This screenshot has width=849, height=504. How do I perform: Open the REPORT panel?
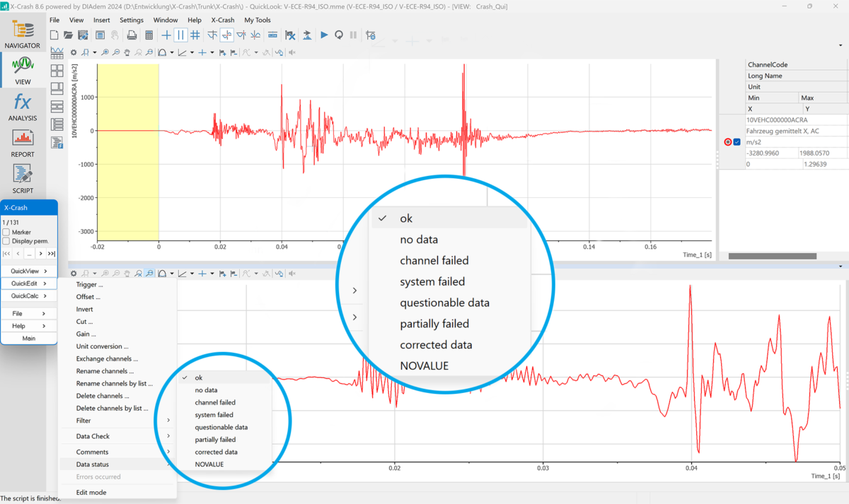[23, 143]
